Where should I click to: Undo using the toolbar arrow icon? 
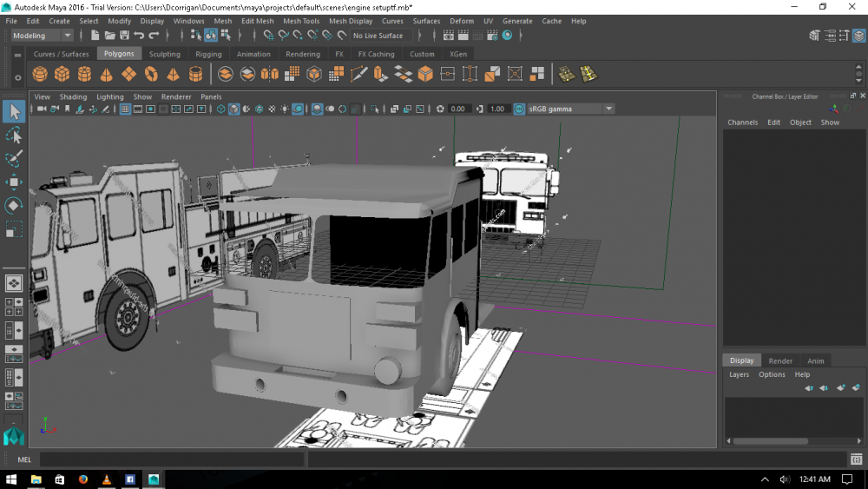(139, 36)
